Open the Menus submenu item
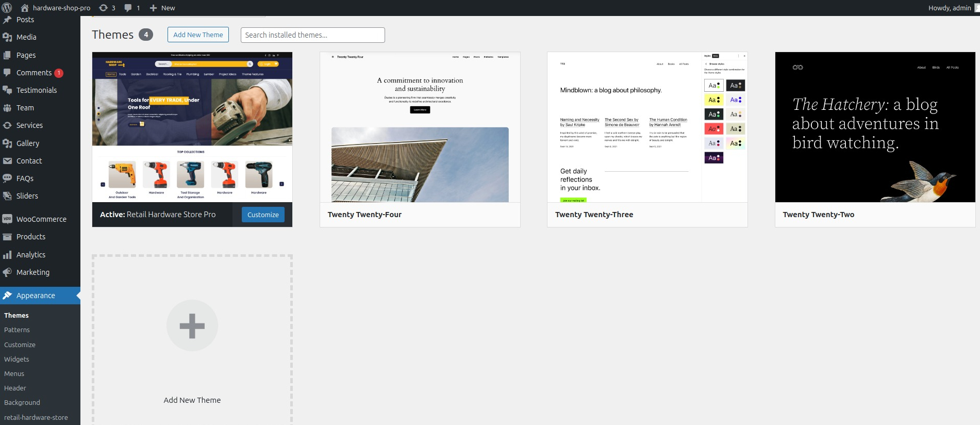 (14, 373)
